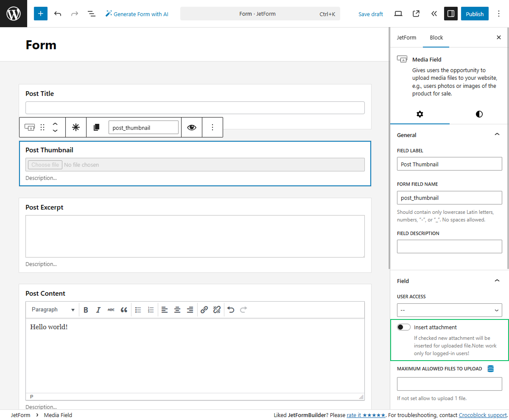Click the Hello world! text in editor
Image resolution: width=509 pixels, height=420 pixels.
[x=49, y=327]
